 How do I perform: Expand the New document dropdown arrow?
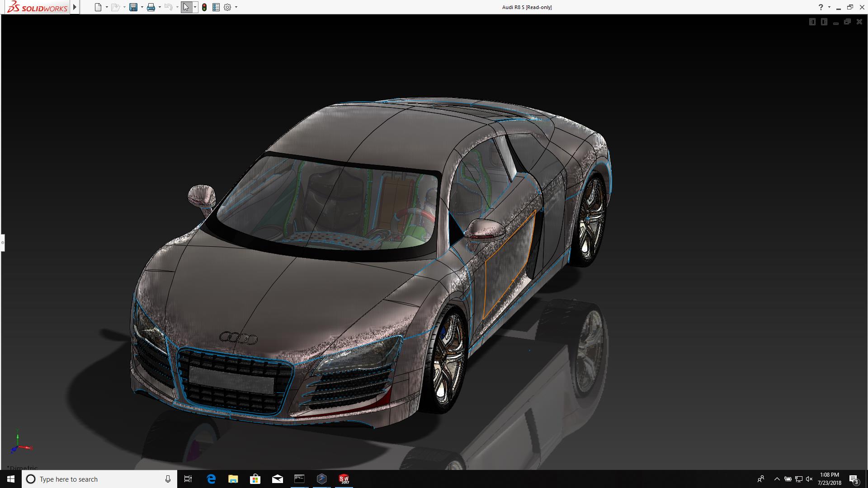pyautogui.click(x=107, y=7)
